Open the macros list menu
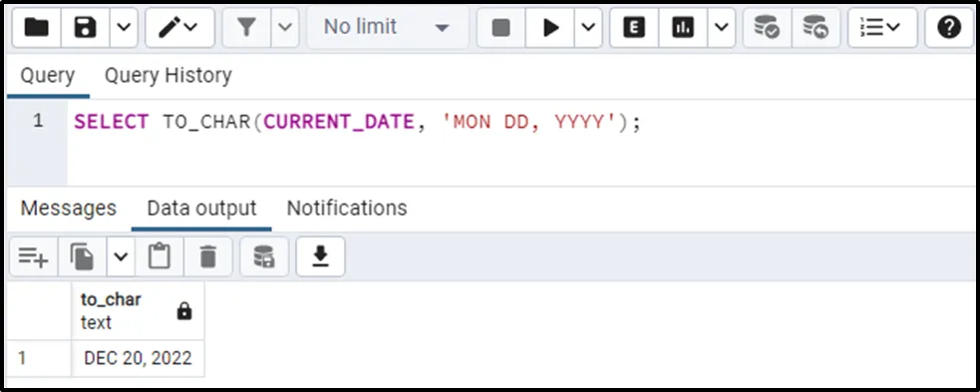 tap(882, 28)
